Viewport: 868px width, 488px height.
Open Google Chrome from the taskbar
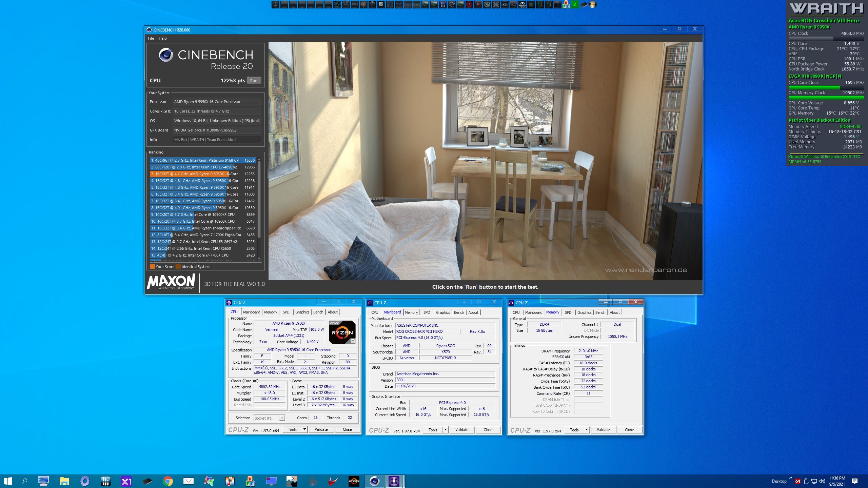pos(167,481)
